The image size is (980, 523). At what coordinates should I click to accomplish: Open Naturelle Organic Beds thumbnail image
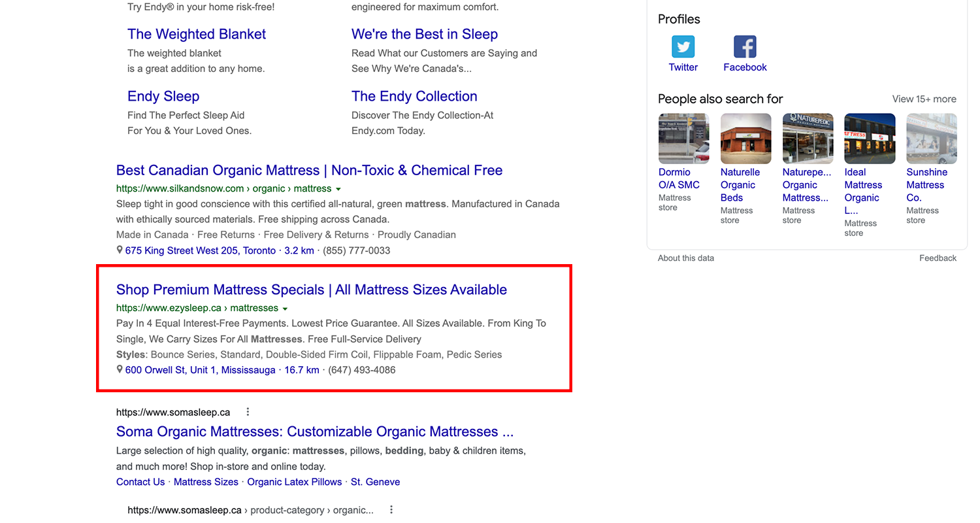point(745,138)
